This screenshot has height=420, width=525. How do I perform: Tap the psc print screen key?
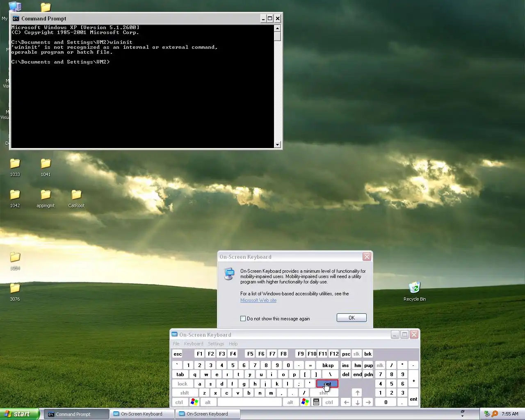point(346,354)
